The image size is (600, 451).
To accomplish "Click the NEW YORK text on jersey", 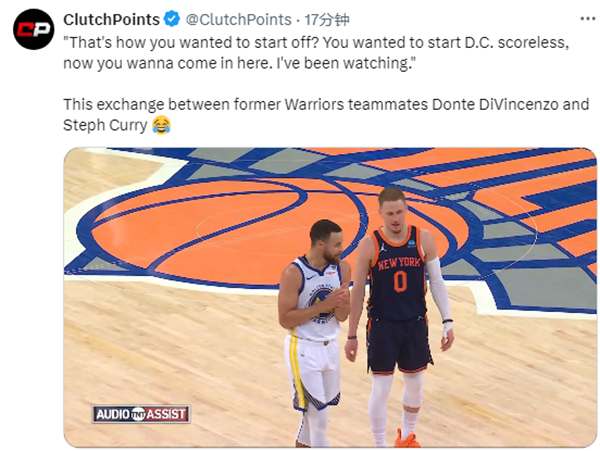I will [x=399, y=263].
